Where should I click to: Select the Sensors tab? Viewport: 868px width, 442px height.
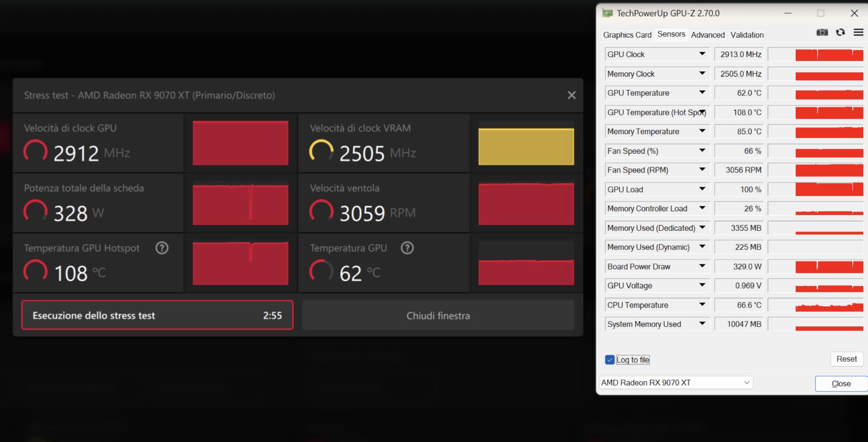coord(671,34)
